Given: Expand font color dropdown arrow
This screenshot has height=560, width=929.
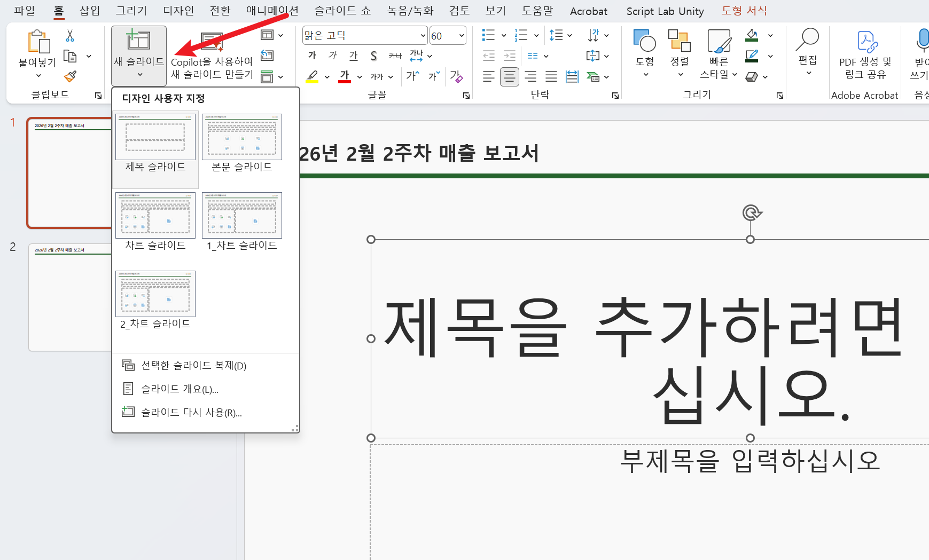Looking at the screenshot, I should click(360, 77).
